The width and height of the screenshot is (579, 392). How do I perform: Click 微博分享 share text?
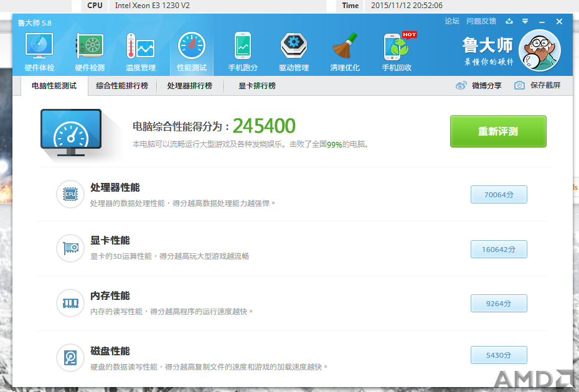pyautogui.click(x=487, y=86)
